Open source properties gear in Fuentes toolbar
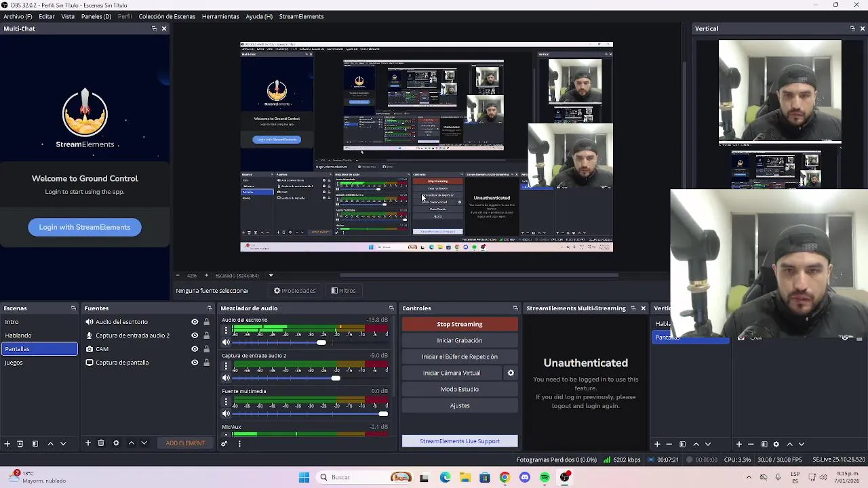 pos(116,443)
